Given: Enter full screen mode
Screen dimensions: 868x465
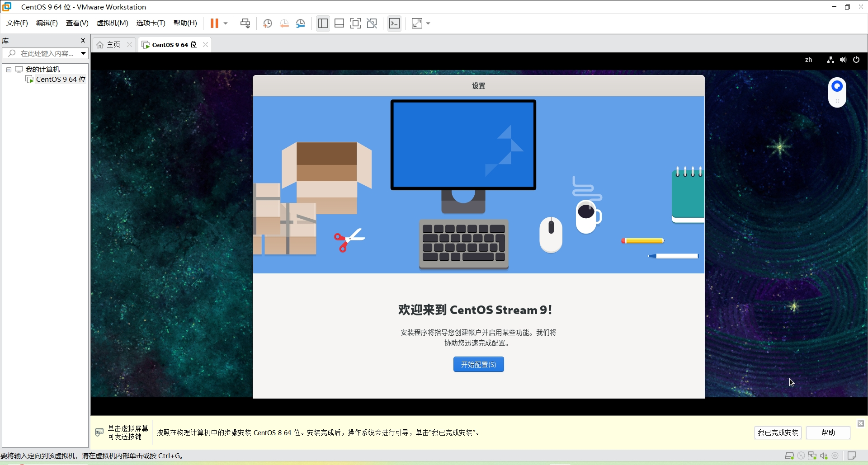Looking at the screenshot, I should 356,23.
